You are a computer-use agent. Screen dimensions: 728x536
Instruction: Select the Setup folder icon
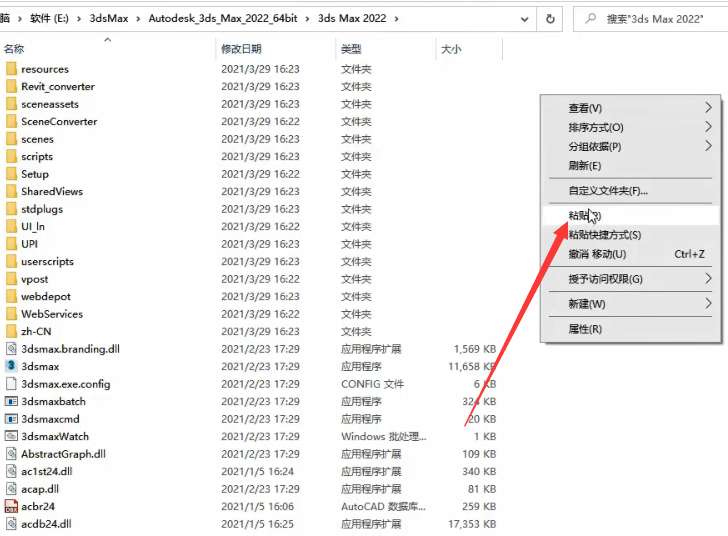[x=12, y=174]
